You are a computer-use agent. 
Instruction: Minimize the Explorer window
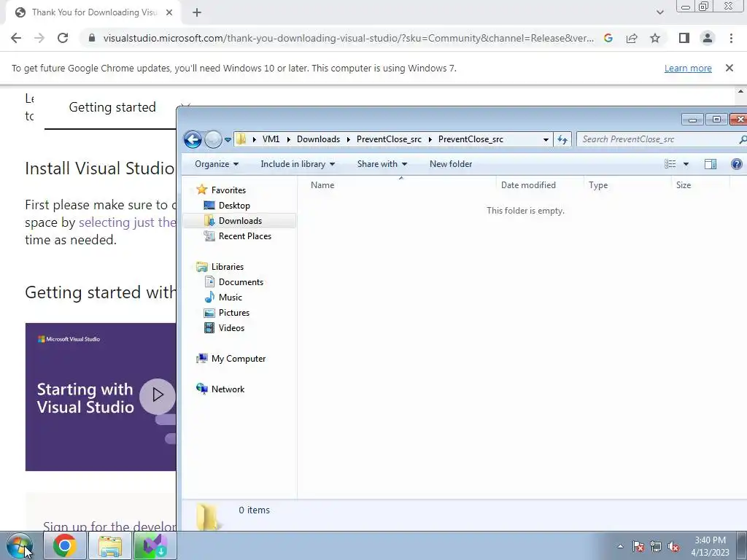[x=692, y=119]
